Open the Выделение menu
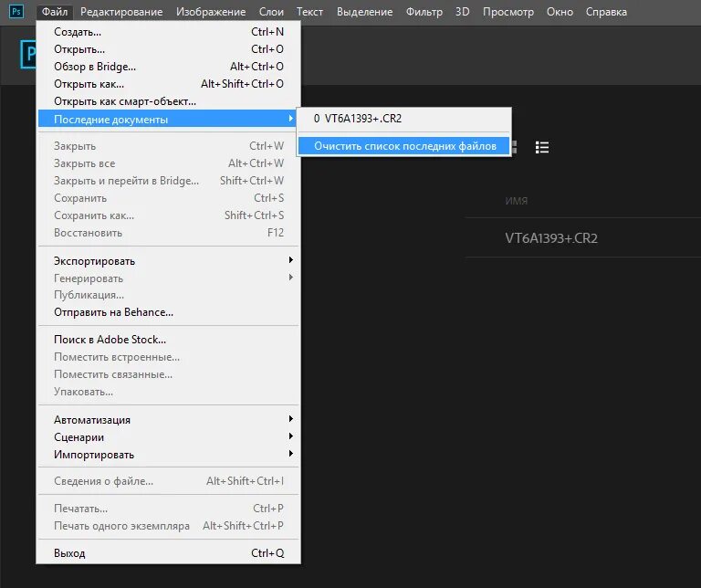The image size is (701, 588). click(x=364, y=12)
